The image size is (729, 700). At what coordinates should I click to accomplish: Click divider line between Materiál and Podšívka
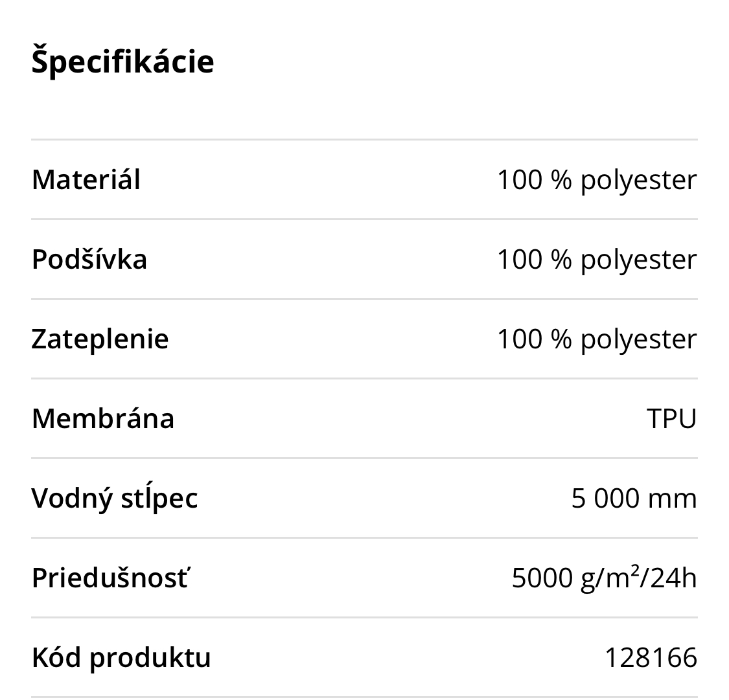[x=364, y=219]
